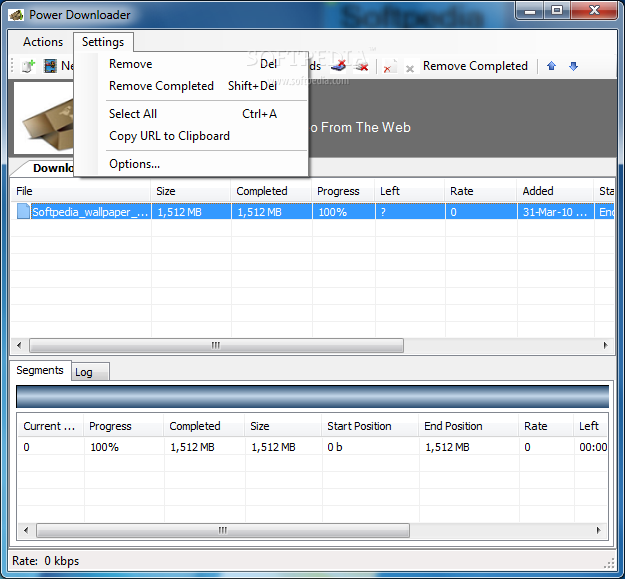This screenshot has width=625, height=579.
Task: Click segments list horizontal scrollbar thumb
Action: pos(223,530)
